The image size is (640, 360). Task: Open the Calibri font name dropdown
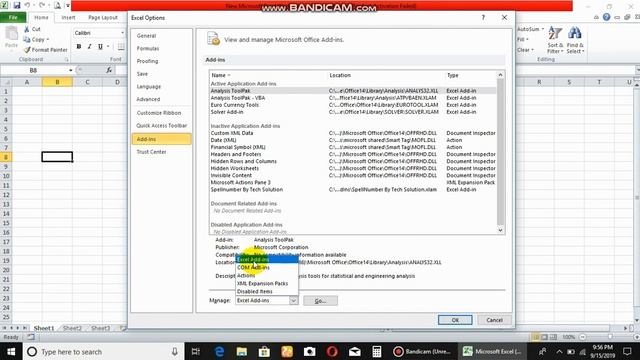pyautogui.click(x=122, y=33)
